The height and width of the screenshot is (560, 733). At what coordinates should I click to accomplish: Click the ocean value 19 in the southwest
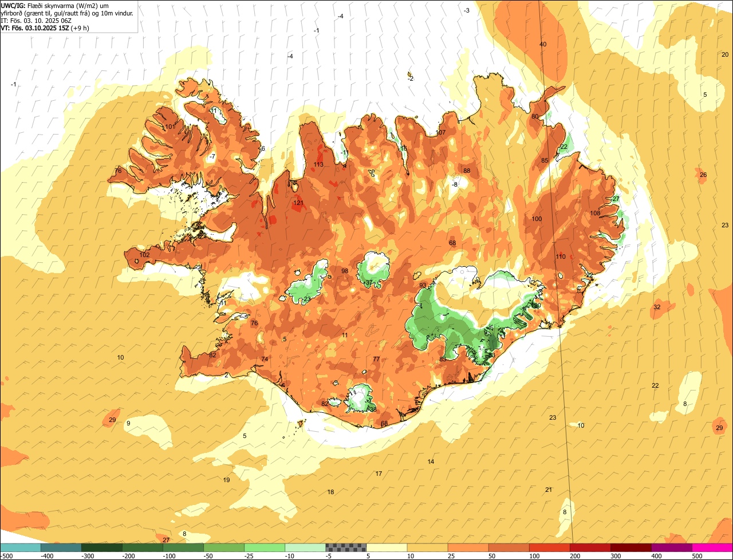tap(226, 480)
